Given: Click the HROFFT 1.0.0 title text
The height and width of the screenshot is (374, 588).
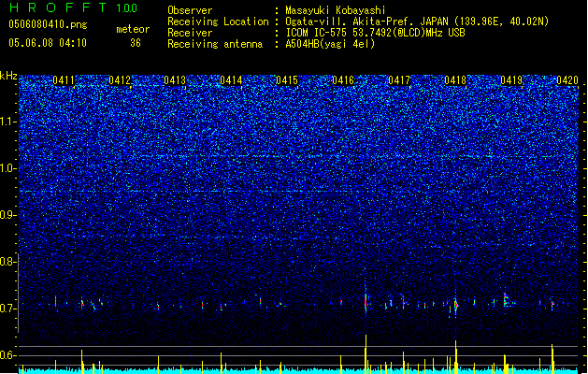Looking at the screenshot, I should tap(73, 7).
